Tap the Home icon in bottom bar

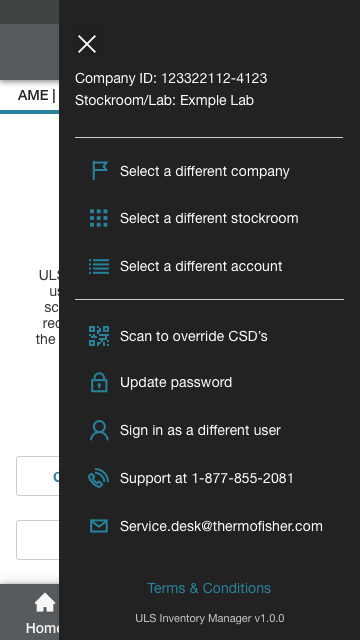pyautogui.click(x=45, y=603)
